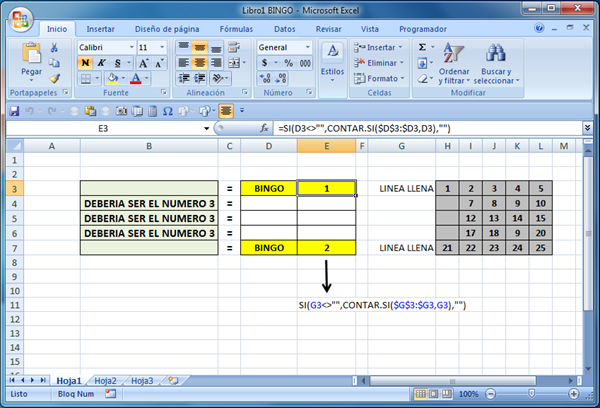This screenshot has height=408, width=600.
Task: Open the Vista ribbon tab
Action: click(370, 29)
